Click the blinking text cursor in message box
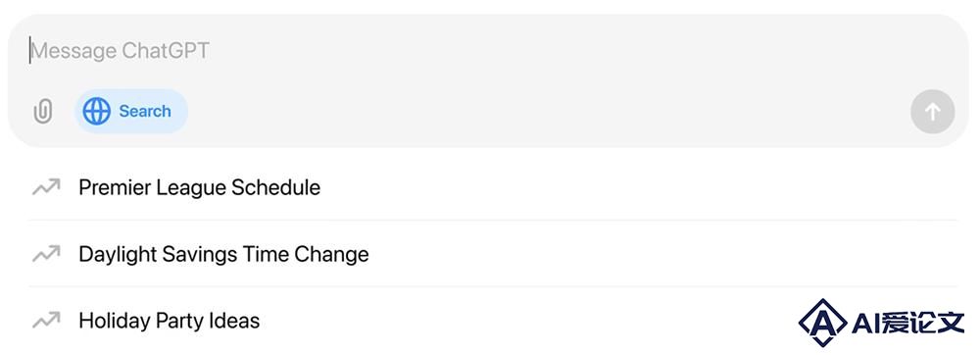 click(x=29, y=51)
